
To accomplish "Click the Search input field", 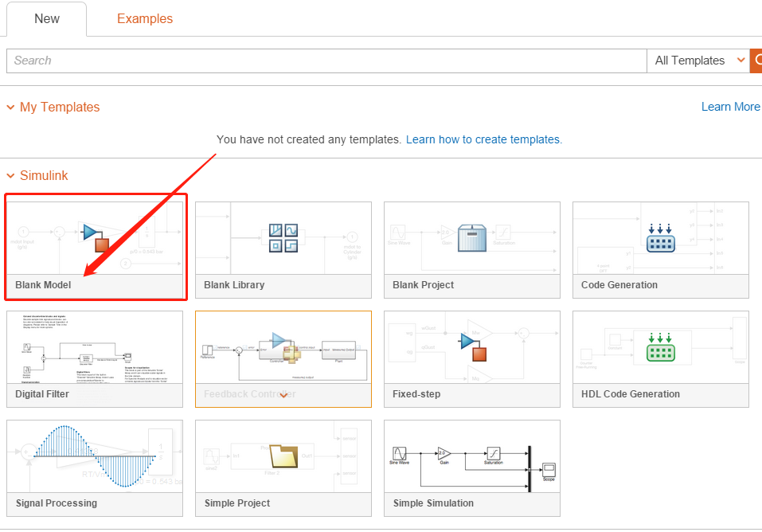I will [326, 61].
